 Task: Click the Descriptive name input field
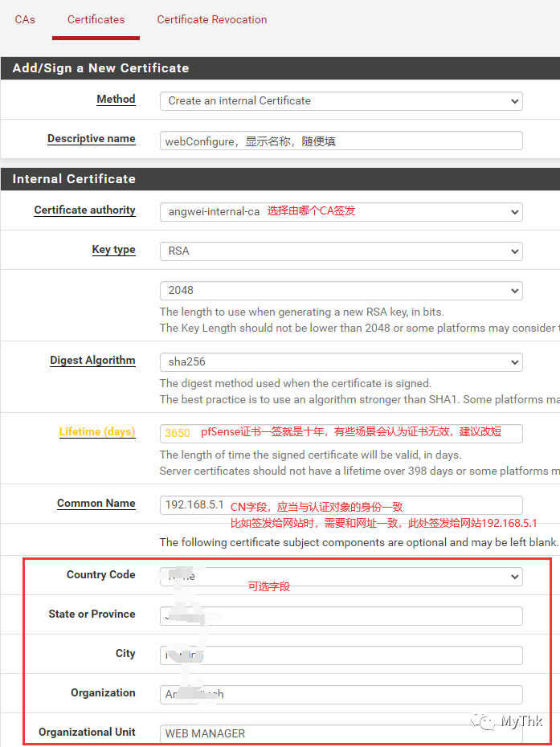[x=341, y=141]
